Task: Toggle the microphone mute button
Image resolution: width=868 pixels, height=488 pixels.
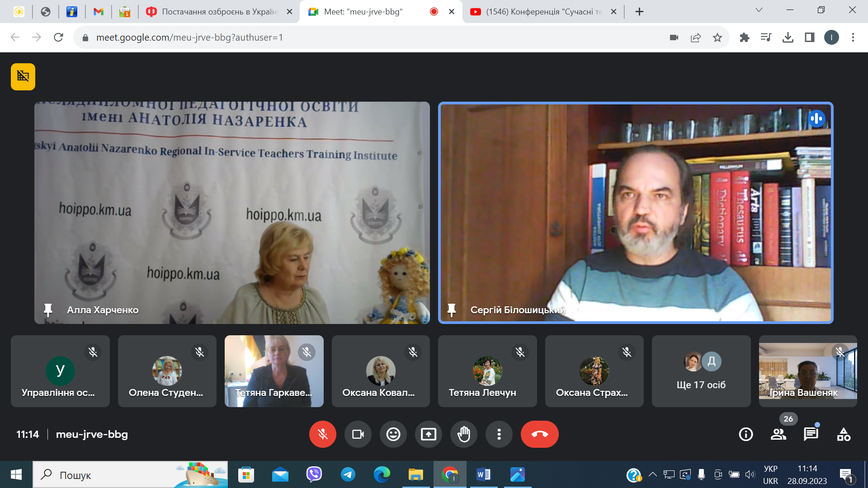Action: click(x=322, y=434)
